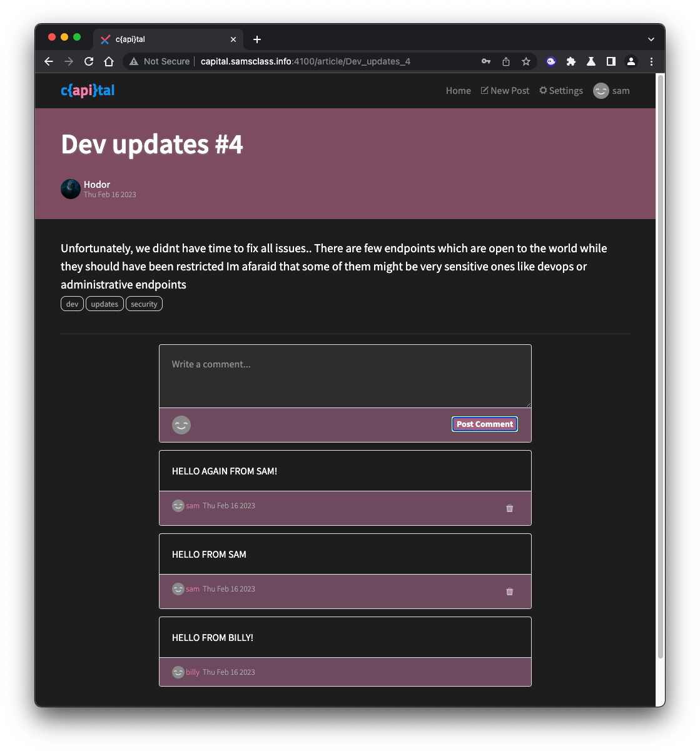The image size is (700, 753).
Task: Toggle the browser side panel icon
Action: pos(611,61)
